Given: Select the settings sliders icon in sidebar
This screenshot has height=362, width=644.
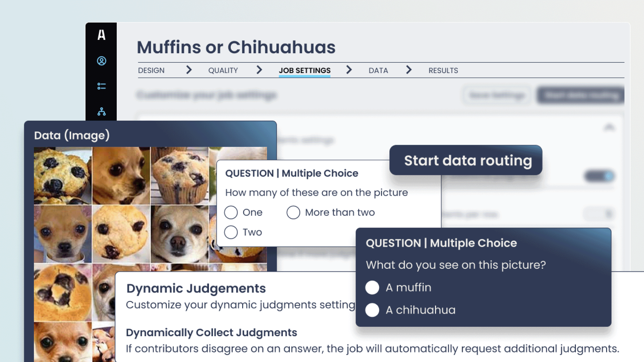Looking at the screenshot, I should [101, 86].
